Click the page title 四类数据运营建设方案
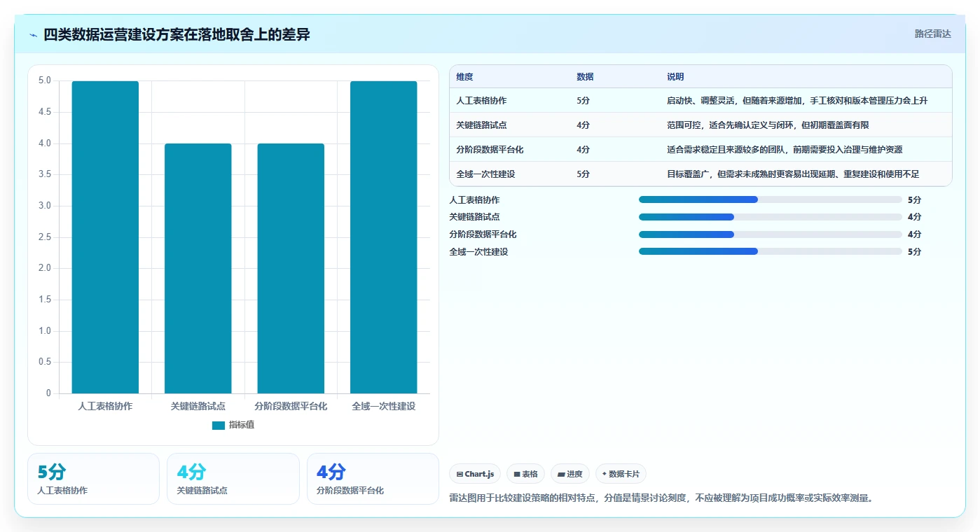 177,35
